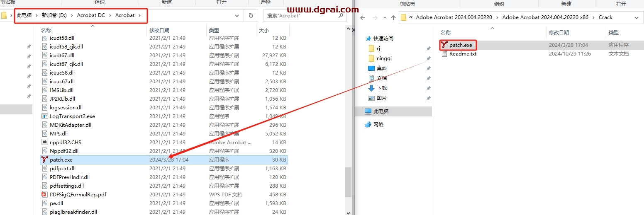Image resolution: width=644 pixels, height=215 pixels.
Task: Click 新加卷 (D:) in left breadcrumb
Action: click(x=54, y=15)
